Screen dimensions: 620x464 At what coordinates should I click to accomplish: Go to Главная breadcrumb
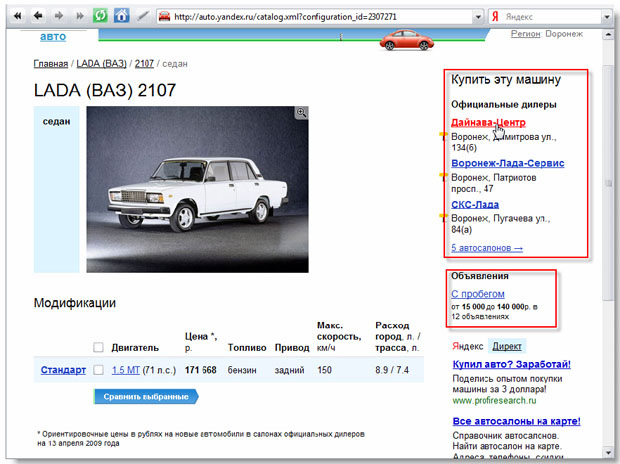point(51,63)
